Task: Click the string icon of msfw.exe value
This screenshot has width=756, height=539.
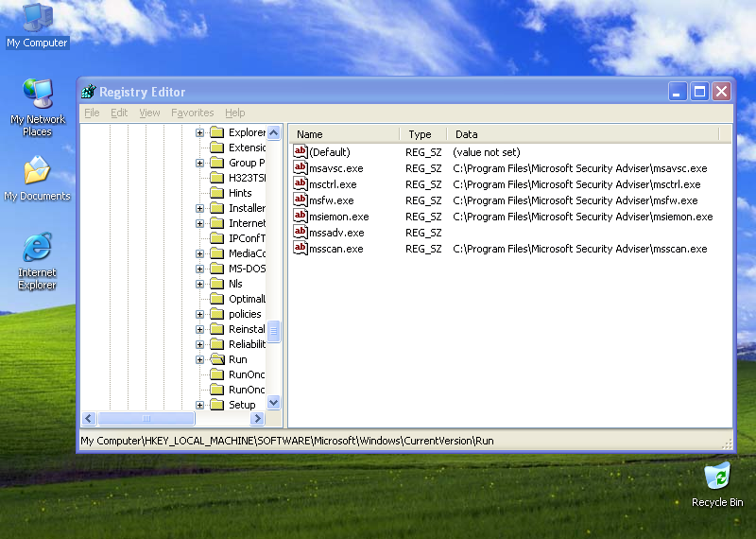Action: tap(301, 200)
